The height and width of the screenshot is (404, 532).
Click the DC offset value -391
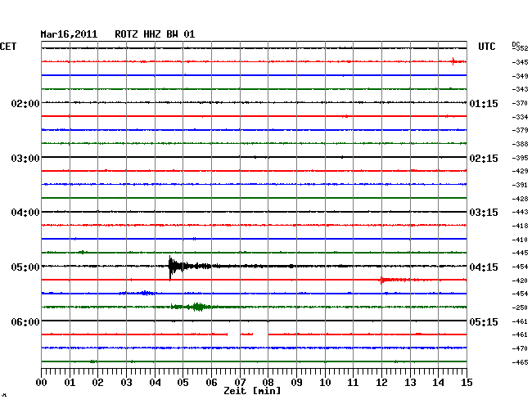pyautogui.click(x=520, y=185)
